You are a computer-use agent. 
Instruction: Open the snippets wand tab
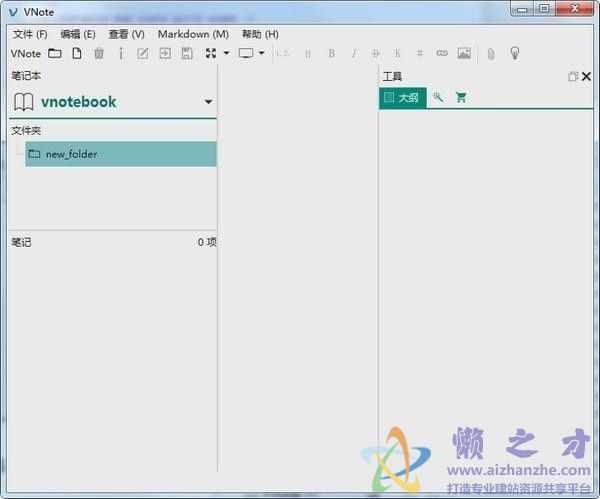[438, 97]
